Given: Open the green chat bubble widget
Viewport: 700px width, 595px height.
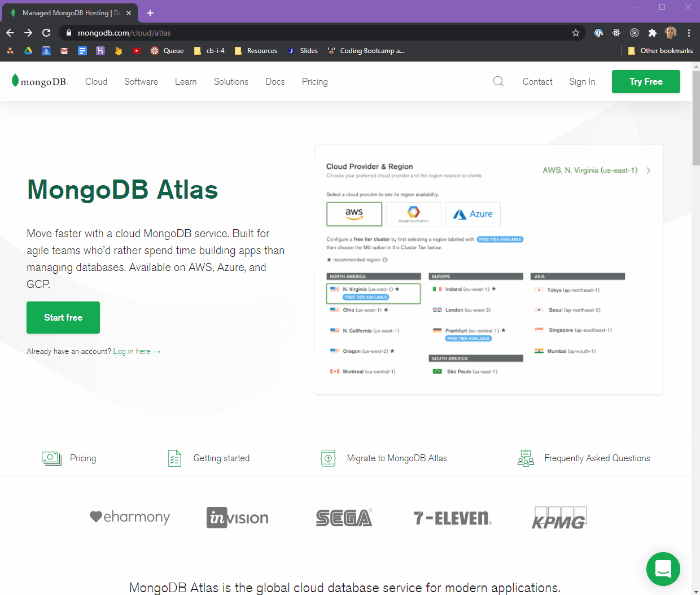Looking at the screenshot, I should 663,569.
